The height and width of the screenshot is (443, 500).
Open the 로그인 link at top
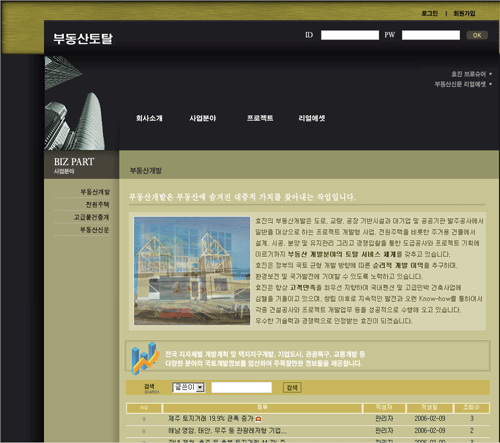click(429, 13)
